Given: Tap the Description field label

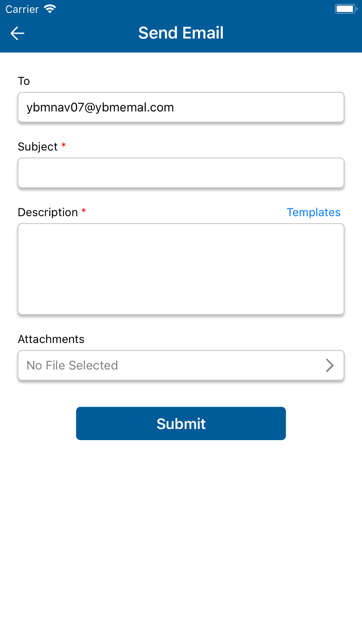Looking at the screenshot, I should [x=48, y=212].
